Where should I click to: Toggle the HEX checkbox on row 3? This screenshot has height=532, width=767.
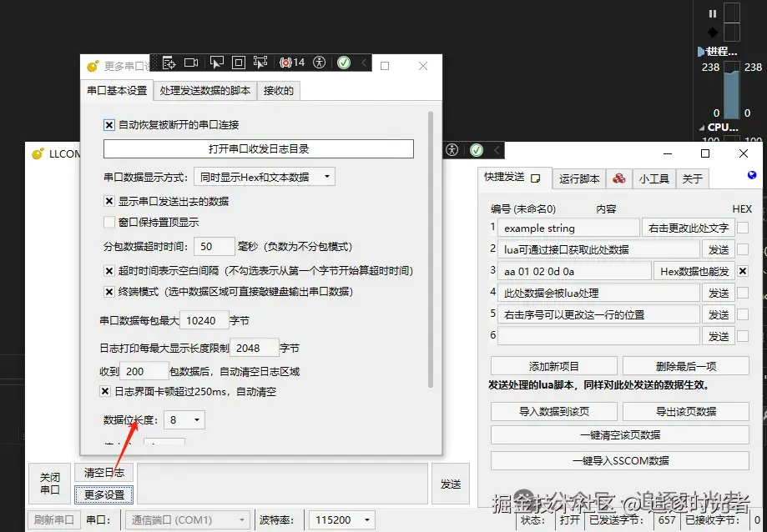coord(742,270)
